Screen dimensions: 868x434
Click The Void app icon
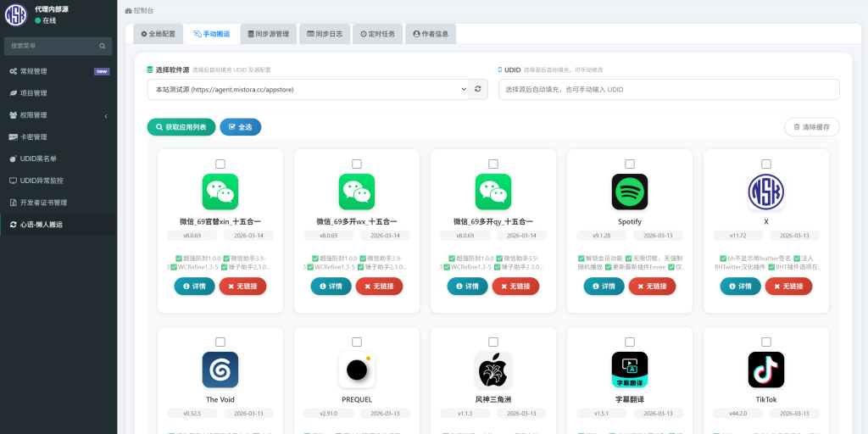coord(220,370)
